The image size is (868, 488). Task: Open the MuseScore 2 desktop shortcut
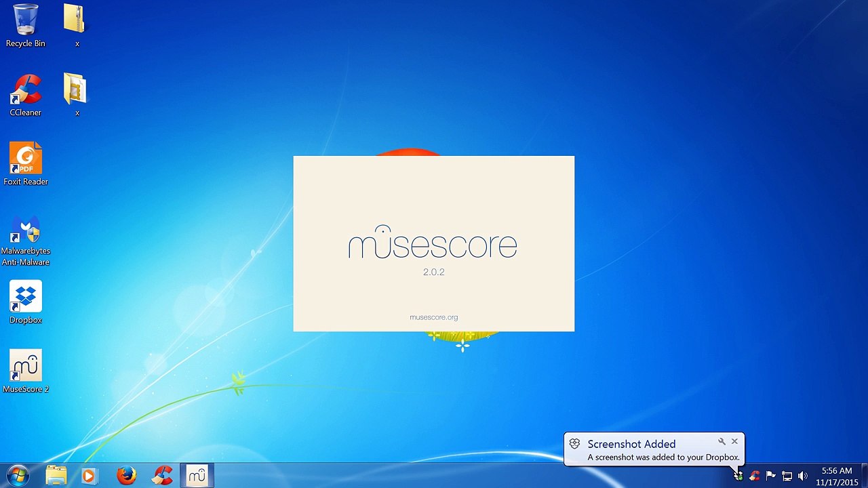coord(26,371)
